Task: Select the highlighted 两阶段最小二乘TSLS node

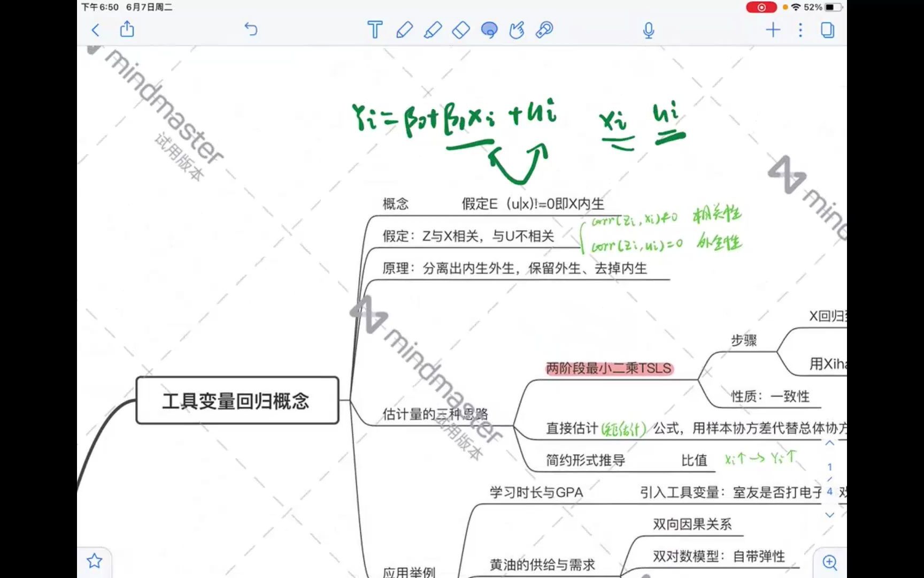Action: click(609, 368)
